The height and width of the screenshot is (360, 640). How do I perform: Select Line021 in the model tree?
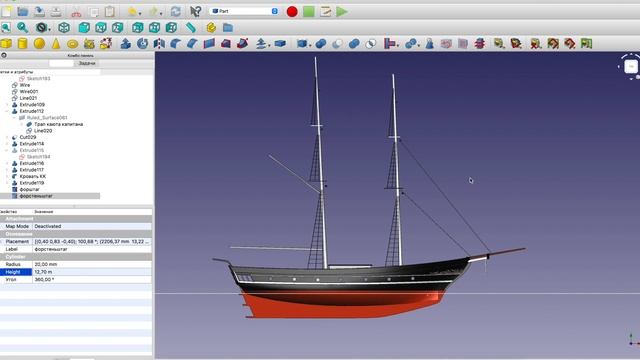pyautogui.click(x=28, y=98)
